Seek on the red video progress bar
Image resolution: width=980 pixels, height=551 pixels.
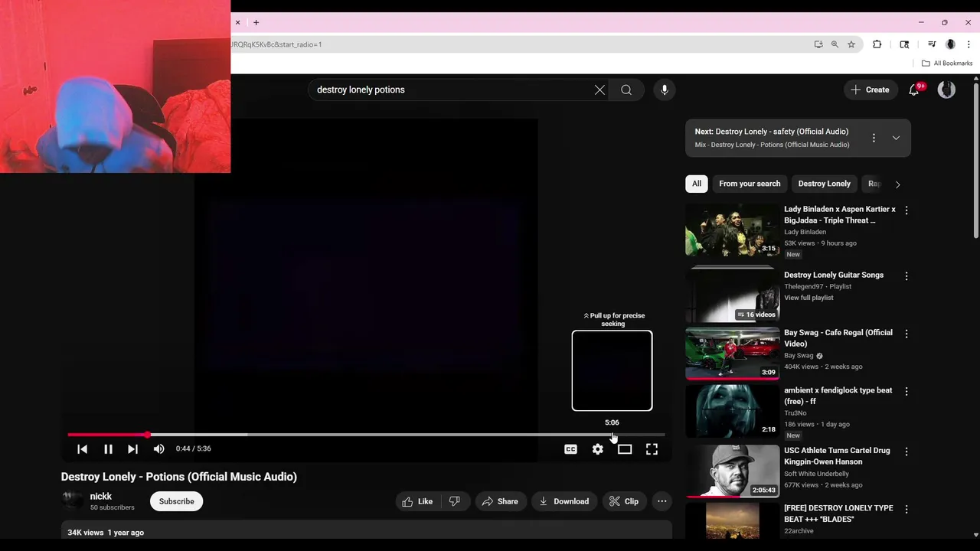coord(366,435)
